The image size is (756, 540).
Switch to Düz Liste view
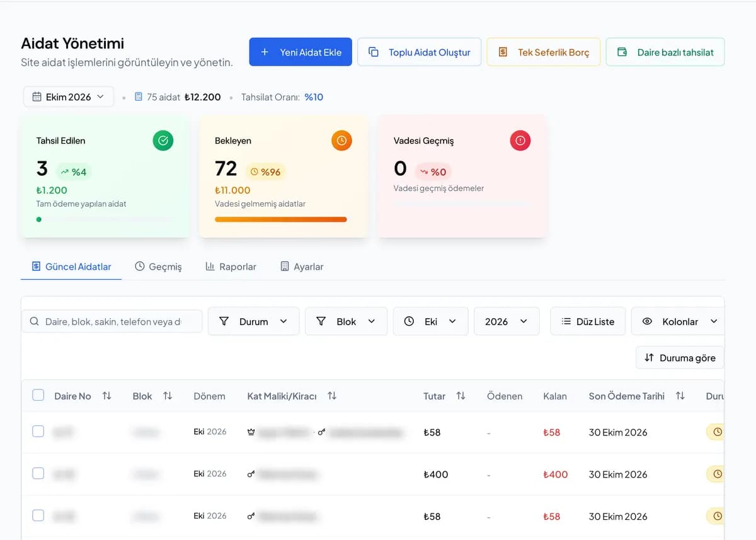coord(588,321)
